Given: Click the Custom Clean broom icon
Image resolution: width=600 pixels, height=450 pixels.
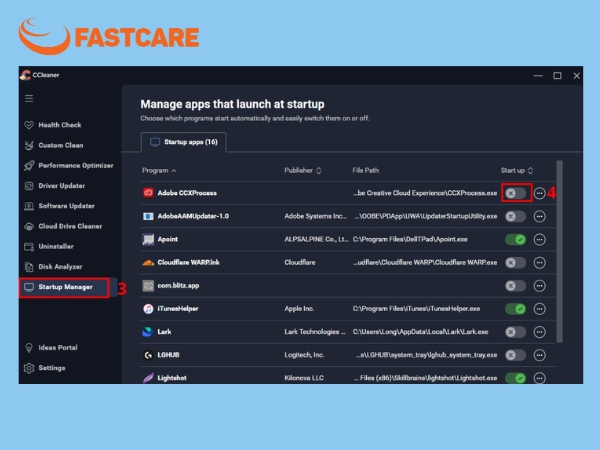Looking at the screenshot, I should coord(29,145).
